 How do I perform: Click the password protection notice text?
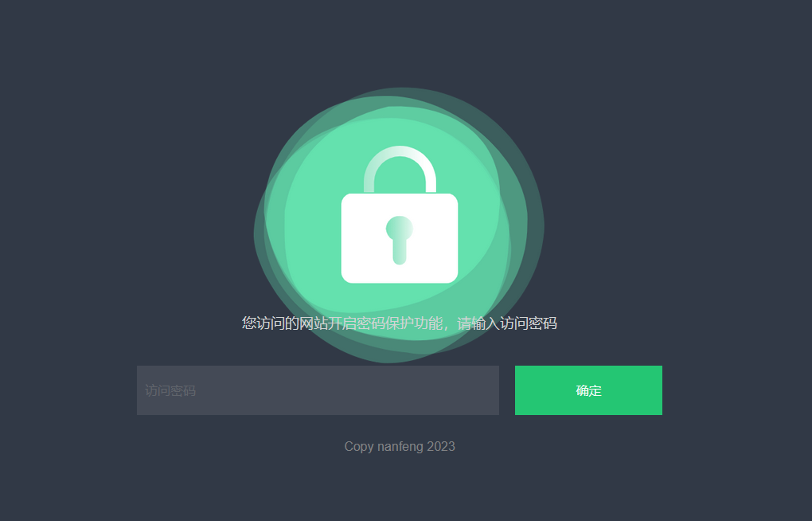(x=400, y=323)
